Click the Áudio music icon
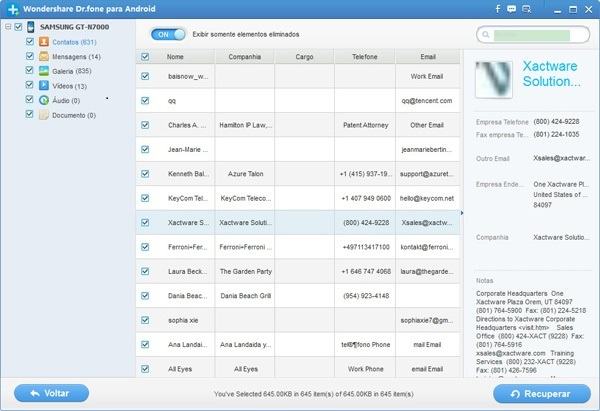The height and width of the screenshot is (411, 600). point(44,100)
